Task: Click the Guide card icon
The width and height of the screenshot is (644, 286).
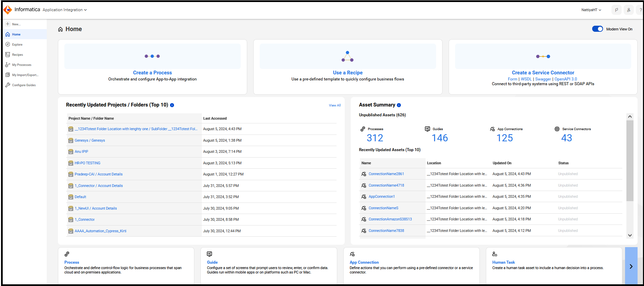Action: click(x=210, y=254)
